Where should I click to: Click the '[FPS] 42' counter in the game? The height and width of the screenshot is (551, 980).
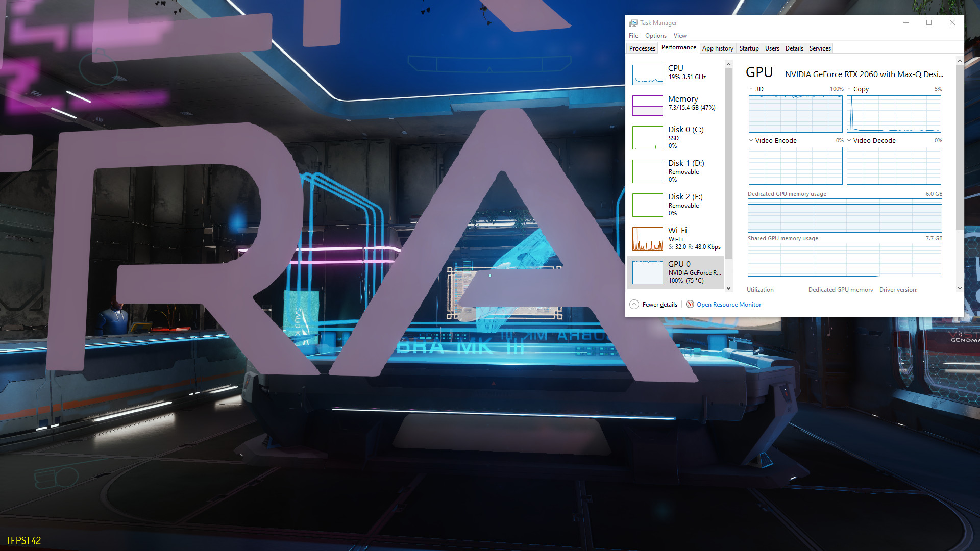tap(24, 540)
